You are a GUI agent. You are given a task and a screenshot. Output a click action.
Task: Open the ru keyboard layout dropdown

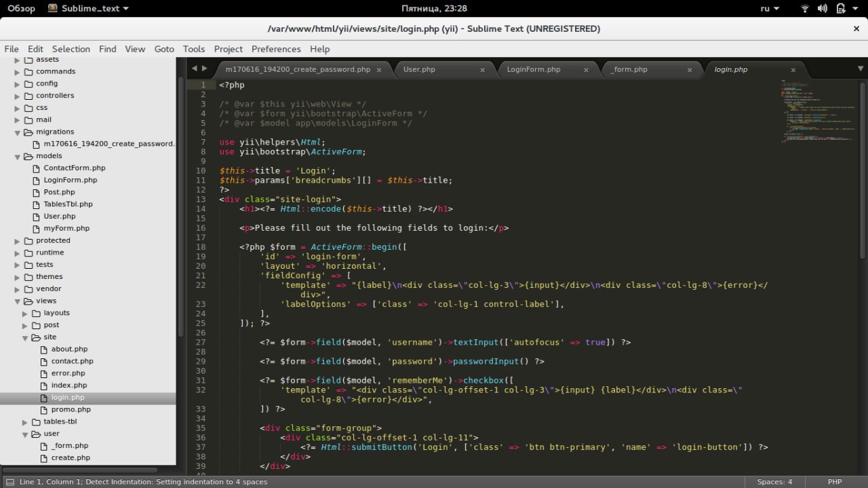pyautogui.click(x=769, y=9)
